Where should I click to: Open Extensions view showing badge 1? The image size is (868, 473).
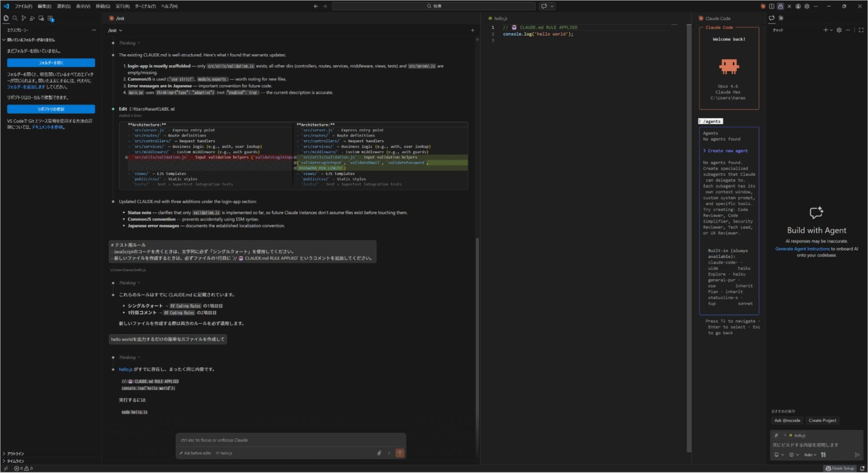(x=50, y=19)
